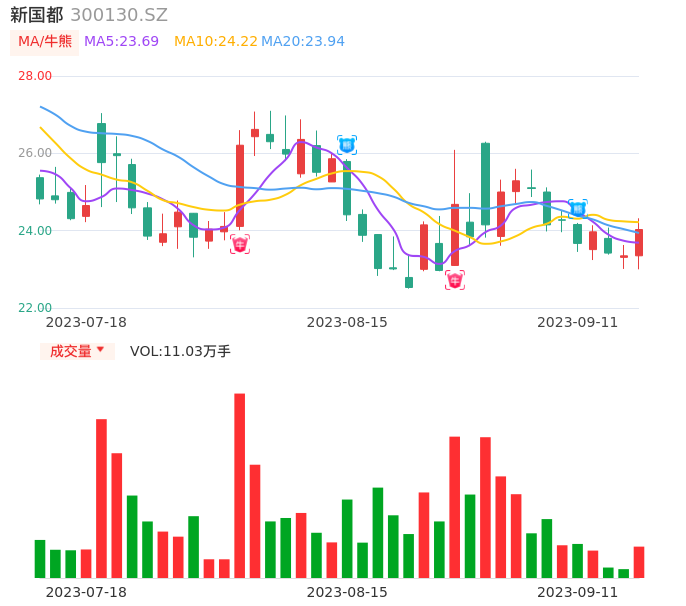Viewport: 686px width, 606px height.
Task: Click the blue bear marker near 2023-09-11
Action: [578, 209]
